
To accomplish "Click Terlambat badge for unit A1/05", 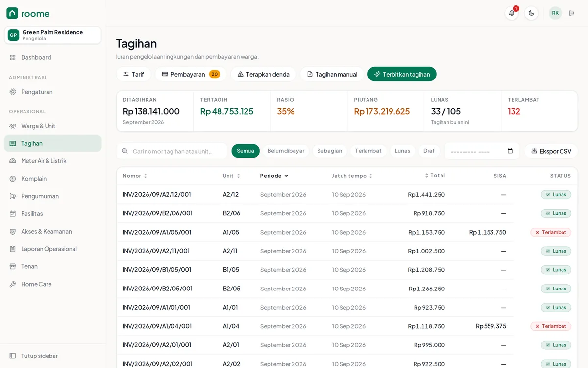I will (551, 232).
